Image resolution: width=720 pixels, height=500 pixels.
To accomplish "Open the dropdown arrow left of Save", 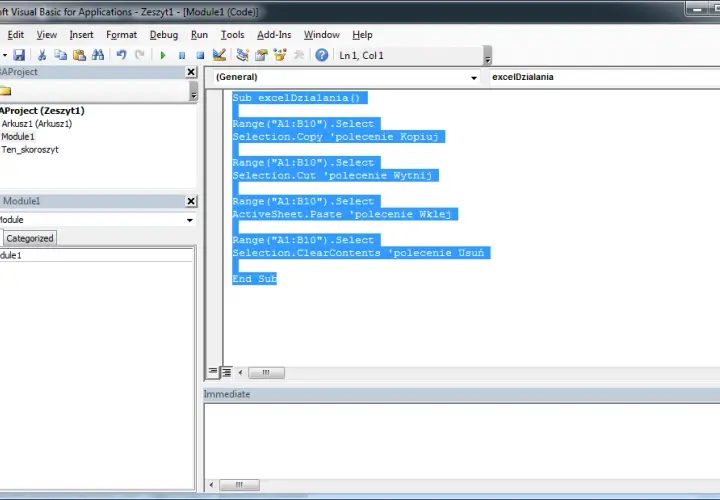I will coord(5,55).
